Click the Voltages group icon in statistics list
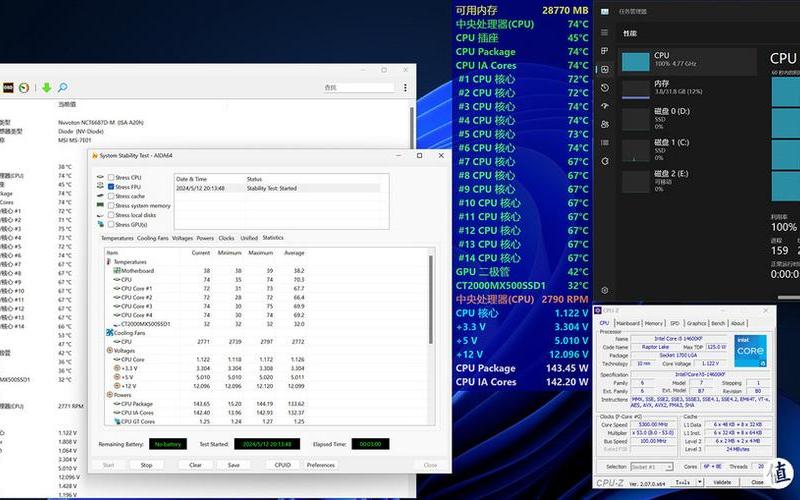 [x=109, y=351]
